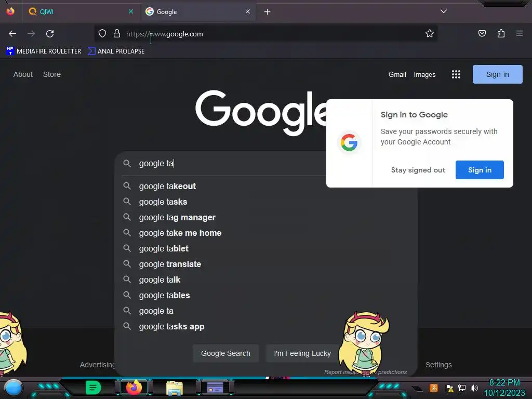Reload the page with the refresh icon

(x=50, y=34)
